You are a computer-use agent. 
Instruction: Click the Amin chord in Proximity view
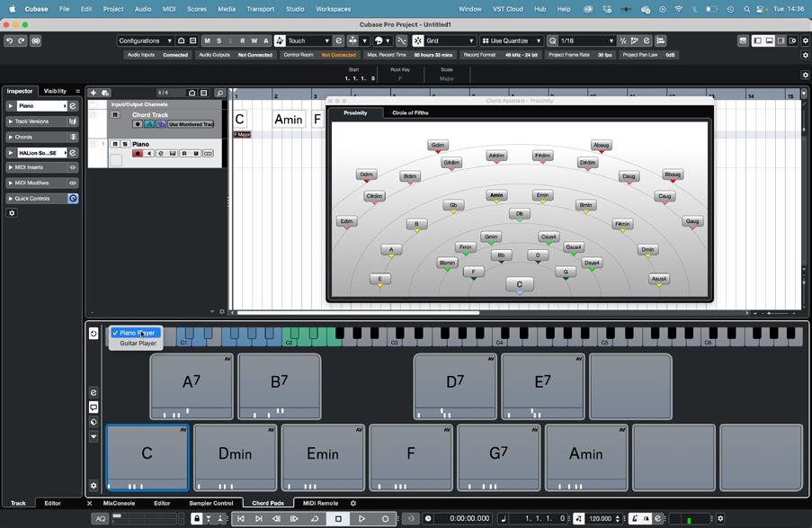(x=496, y=195)
